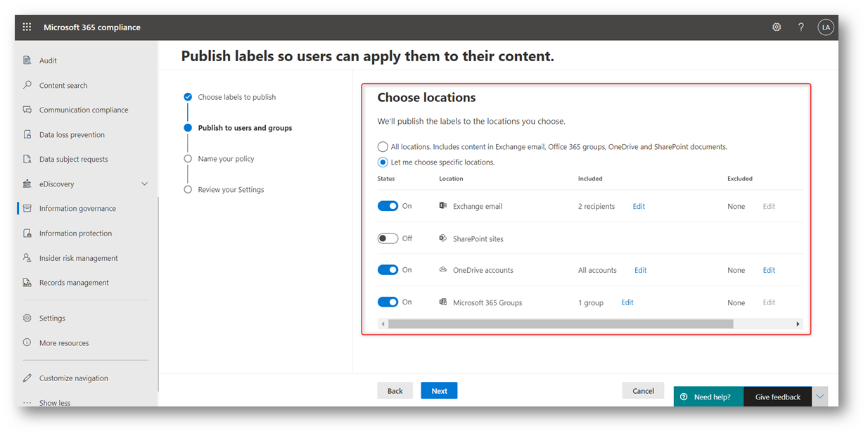Click the scrollbar right arrow
This screenshot has width=868, height=436.
coord(798,324)
